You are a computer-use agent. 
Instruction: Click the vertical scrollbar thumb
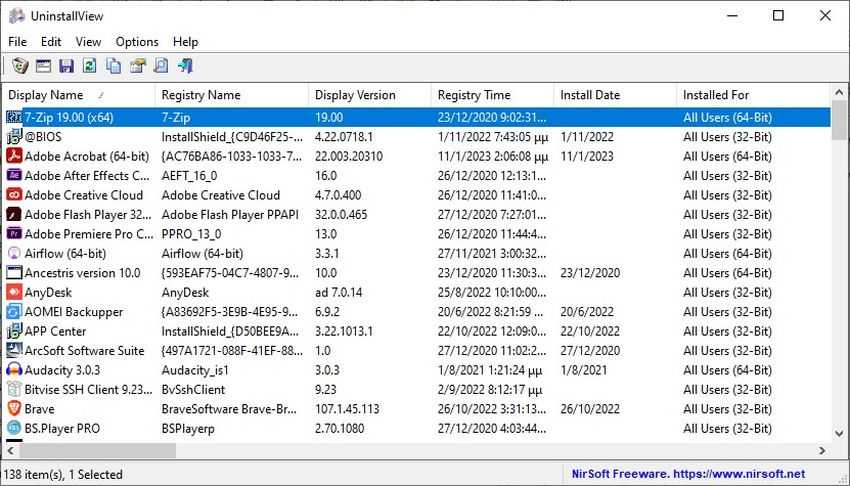click(839, 119)
